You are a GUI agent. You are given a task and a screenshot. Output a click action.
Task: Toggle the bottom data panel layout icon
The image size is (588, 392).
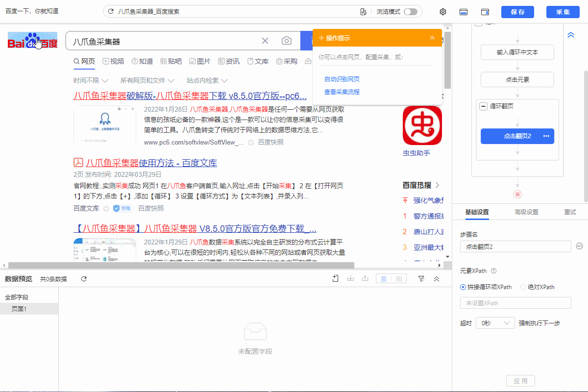click(463, 12)
